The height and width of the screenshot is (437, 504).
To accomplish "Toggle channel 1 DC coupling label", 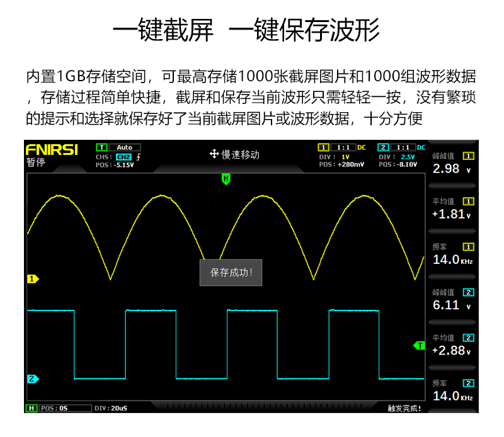I will coord(362,147).
